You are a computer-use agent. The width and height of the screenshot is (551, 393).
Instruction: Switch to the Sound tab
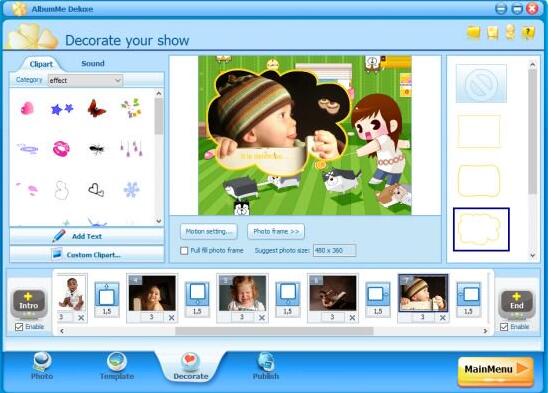click(93, 64)
